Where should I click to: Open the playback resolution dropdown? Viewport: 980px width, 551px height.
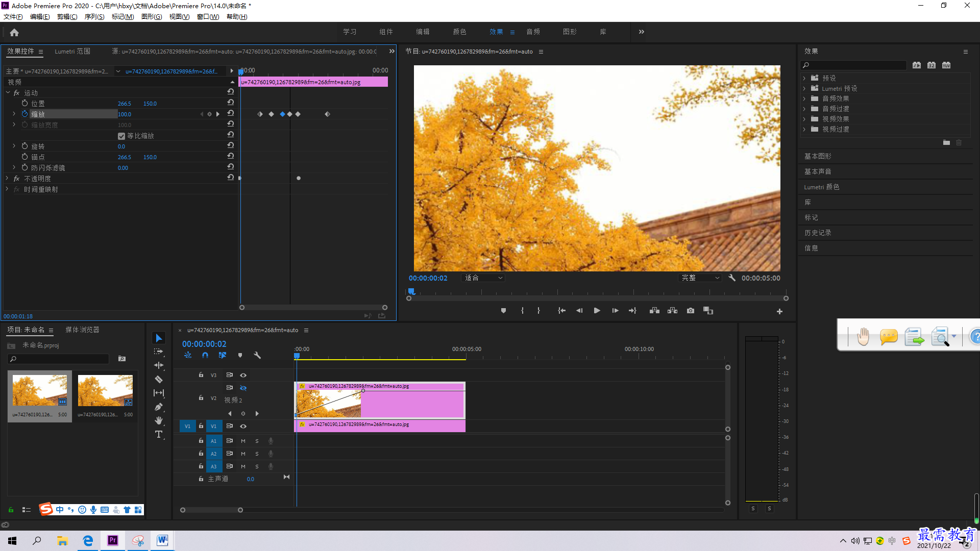[x=700, y=278]
